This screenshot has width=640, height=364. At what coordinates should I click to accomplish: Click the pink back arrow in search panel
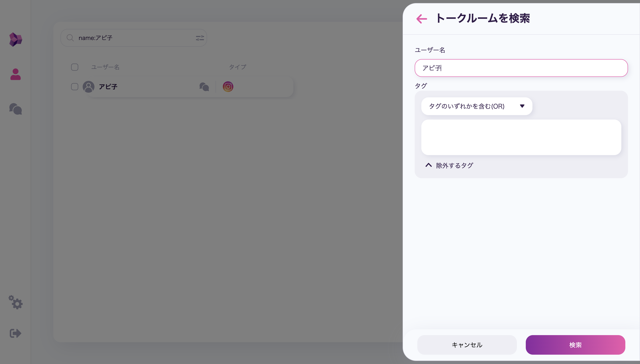click(422, 19)
